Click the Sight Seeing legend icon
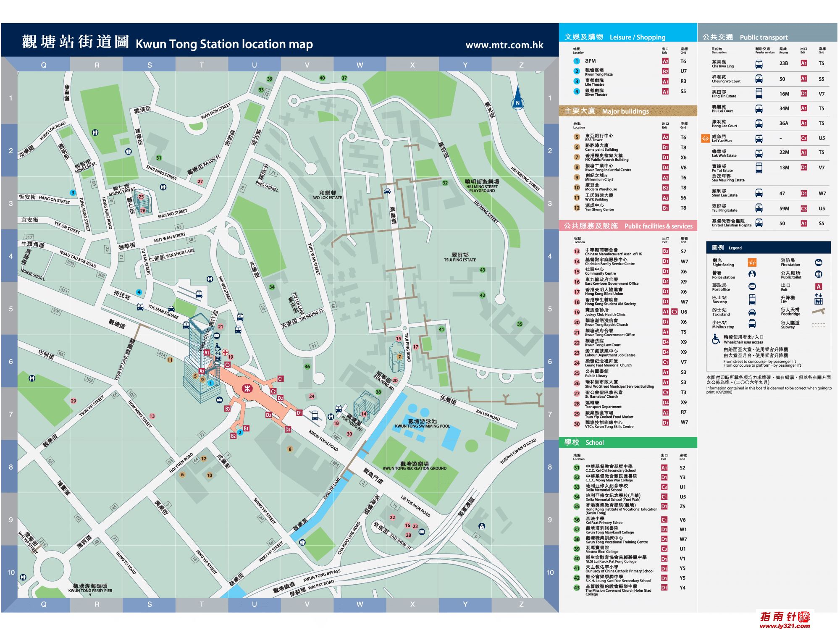840x630 pixels. click(752, 262)
